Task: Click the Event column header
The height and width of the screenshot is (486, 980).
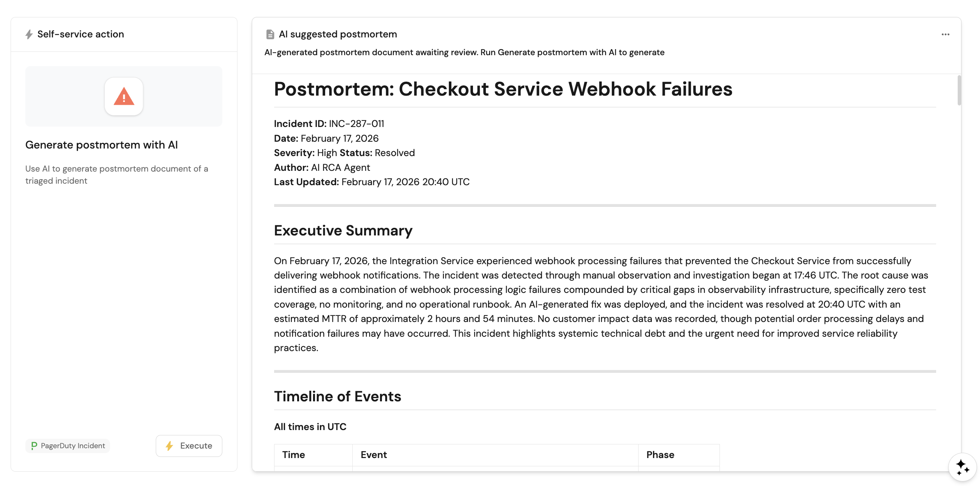Action: [373, 455]
